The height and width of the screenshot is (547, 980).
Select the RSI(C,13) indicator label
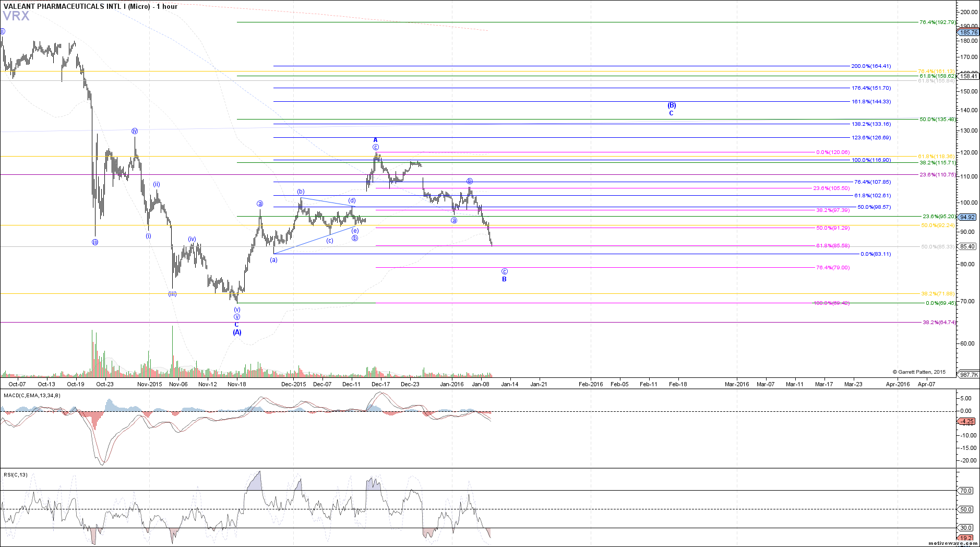click(x=16, y=474)
